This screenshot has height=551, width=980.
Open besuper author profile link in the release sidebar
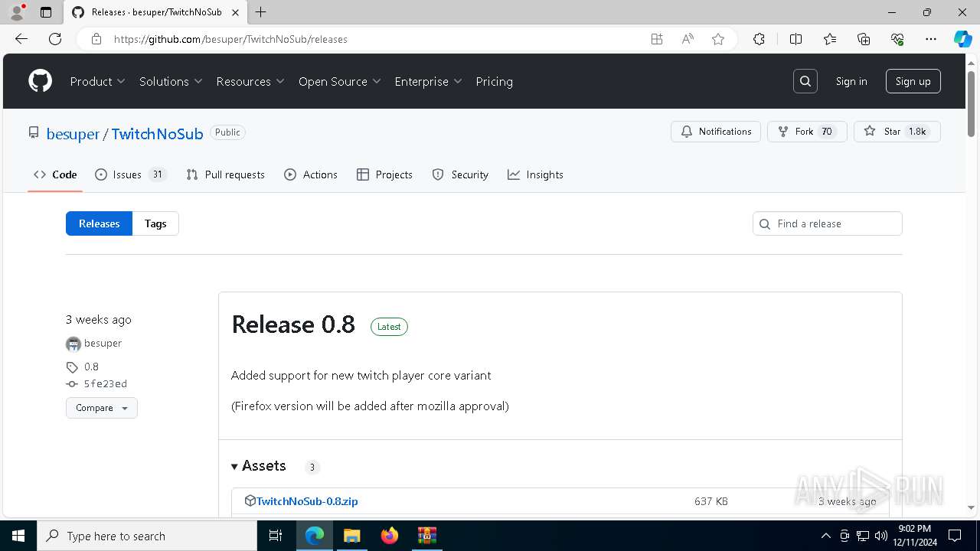103,344
